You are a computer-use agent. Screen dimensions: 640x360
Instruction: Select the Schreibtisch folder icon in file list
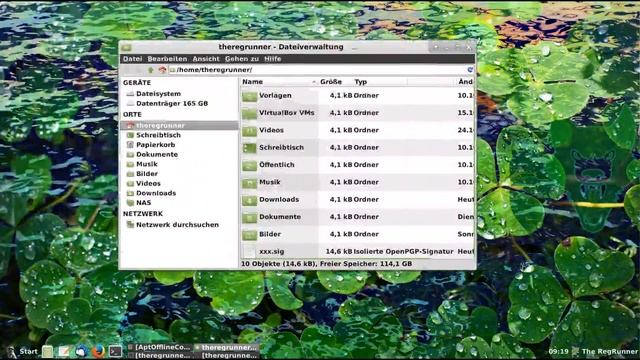coord(249,148)
